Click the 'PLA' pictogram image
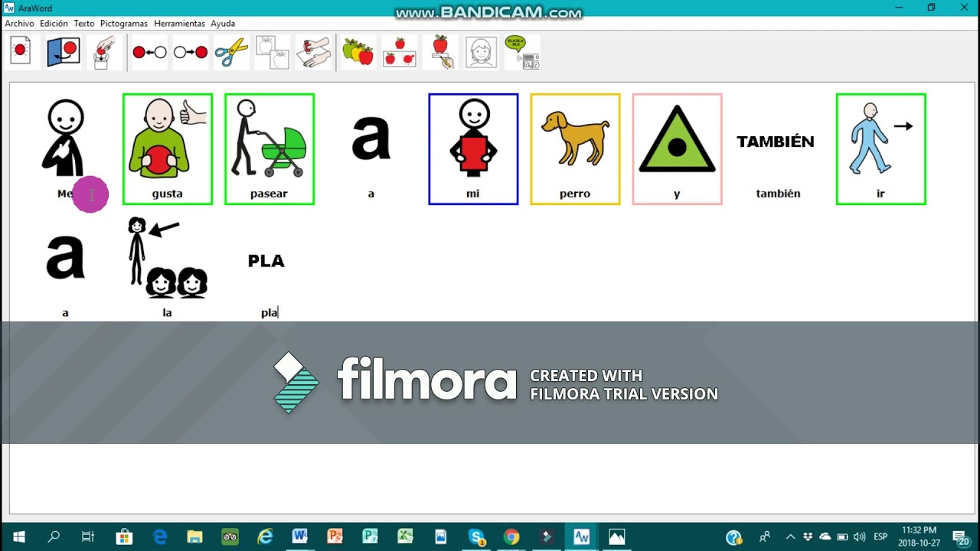Screen dimensions: 980x551 tap(266, 261)
